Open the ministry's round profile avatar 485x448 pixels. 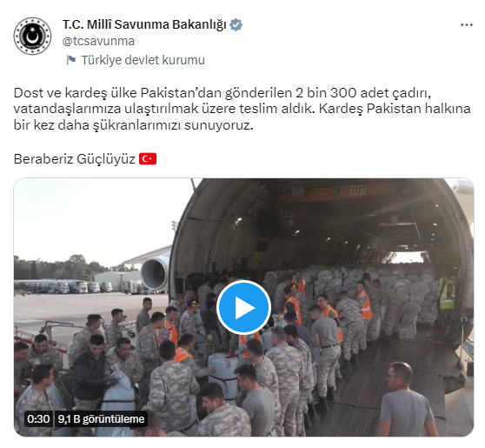32,37
